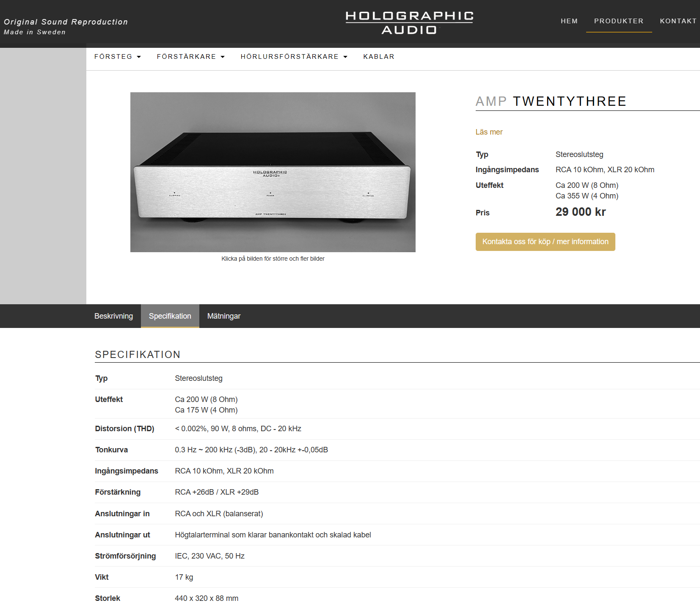The image size is (700, 603).
Task: Click Ca 355 W (4 Ohm) in summary
Action: pyautogui.click(x=587, y=196)
